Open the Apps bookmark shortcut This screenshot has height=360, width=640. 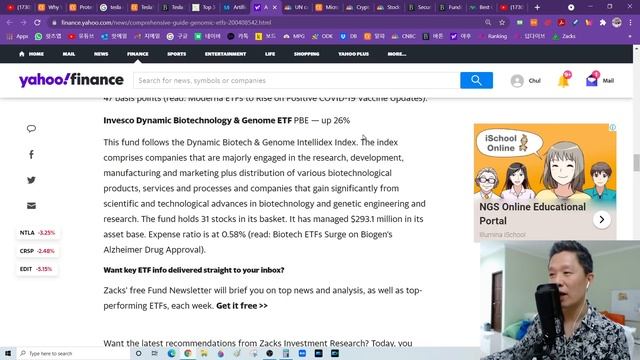pyautogui.click(x=18, y=36)
